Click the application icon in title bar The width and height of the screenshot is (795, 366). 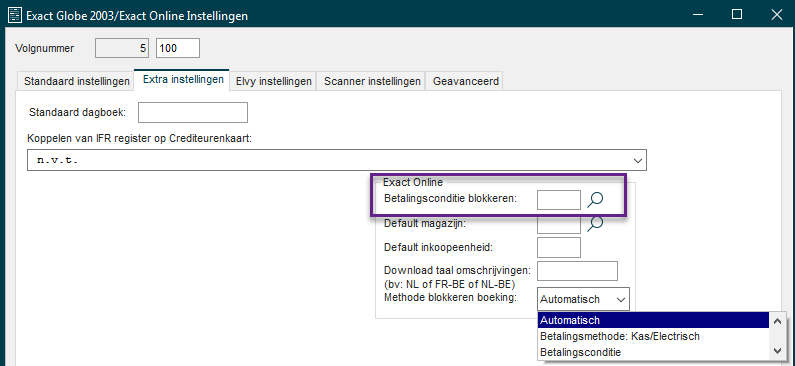tap(15, 15)
